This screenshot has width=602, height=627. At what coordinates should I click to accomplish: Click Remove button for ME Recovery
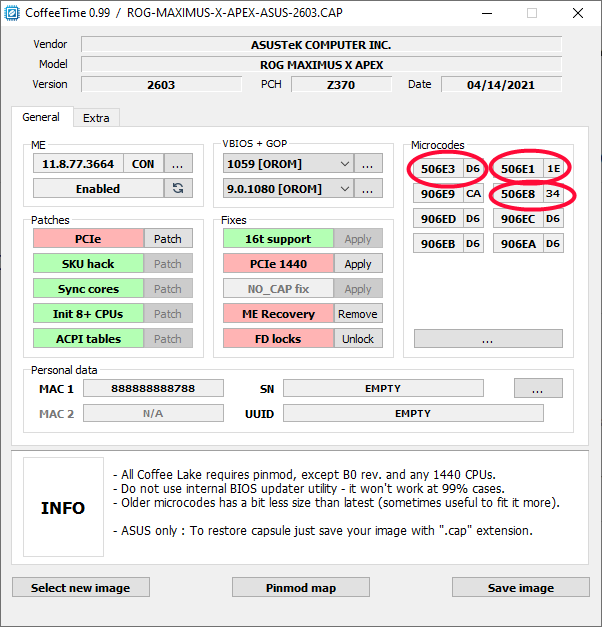coord(358,314)
